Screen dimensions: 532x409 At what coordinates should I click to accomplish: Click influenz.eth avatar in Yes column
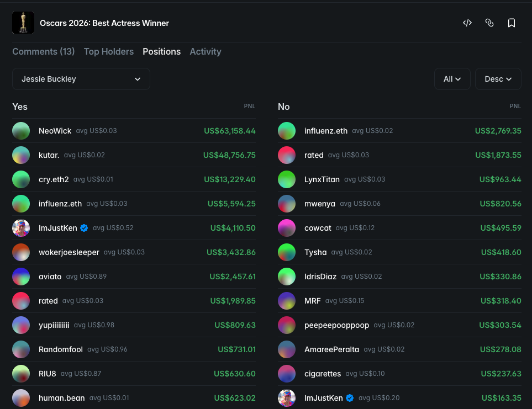click(x=21, y=204)
